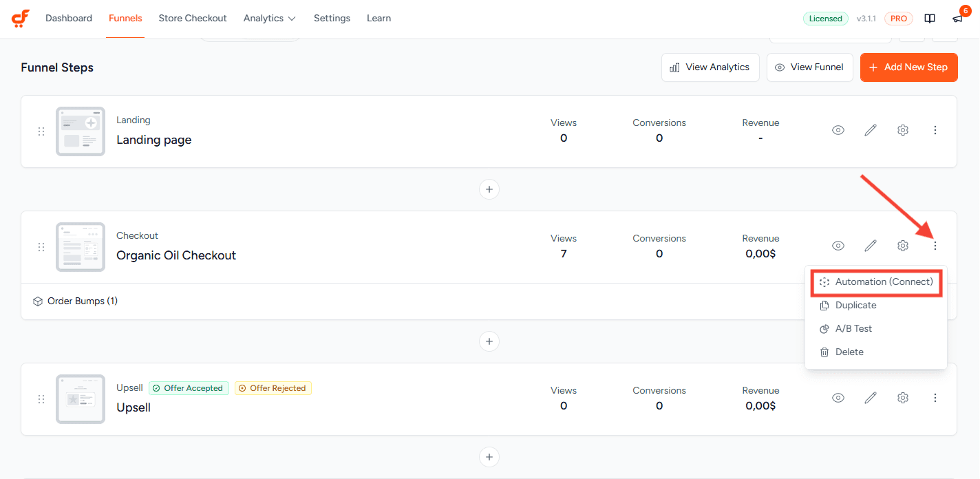Expand the Analytics dropdown menu
The height and width of the screenshot is (479, 980).
point(270,19)
